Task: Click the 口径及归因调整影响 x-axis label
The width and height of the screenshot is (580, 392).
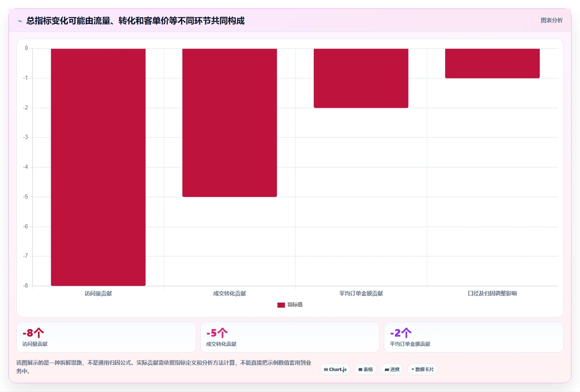Action: (x=492, y=293)
